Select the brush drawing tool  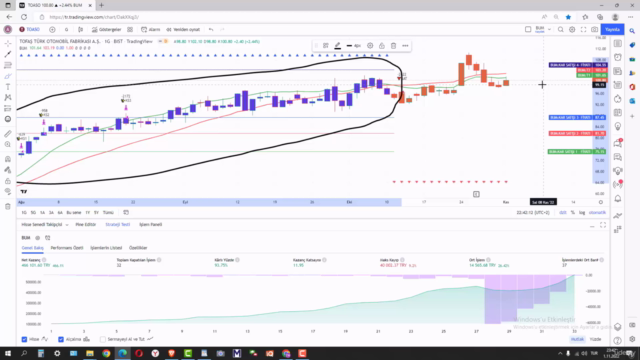8,76
